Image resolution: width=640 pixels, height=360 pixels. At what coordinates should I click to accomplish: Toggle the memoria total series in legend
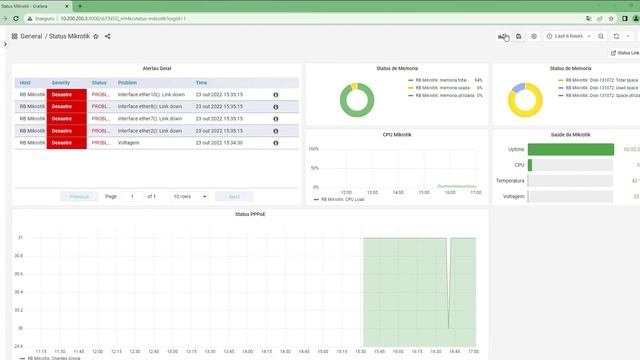441,80
